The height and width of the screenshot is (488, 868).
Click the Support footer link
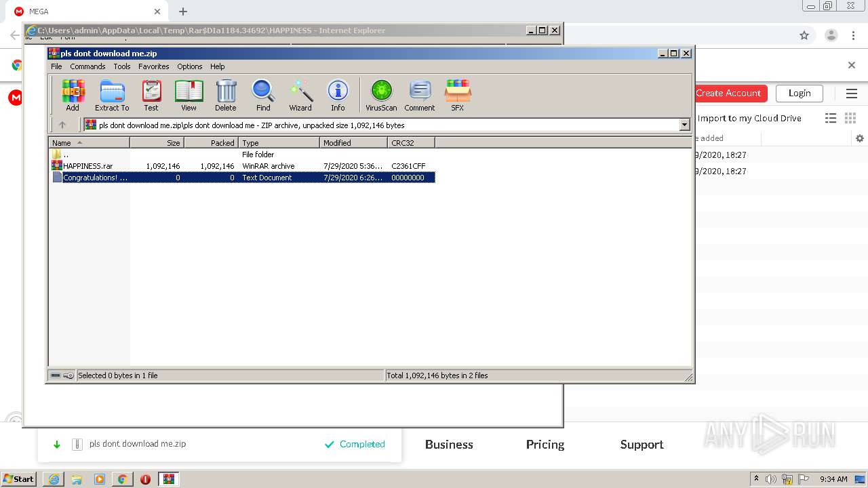[x=642, y=445]
